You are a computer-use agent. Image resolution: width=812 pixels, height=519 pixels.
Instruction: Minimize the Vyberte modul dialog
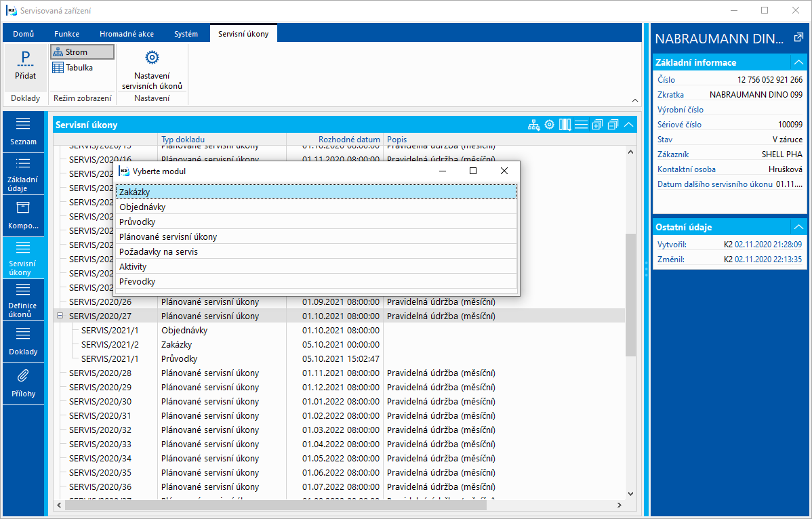click(x=443, y=171)
